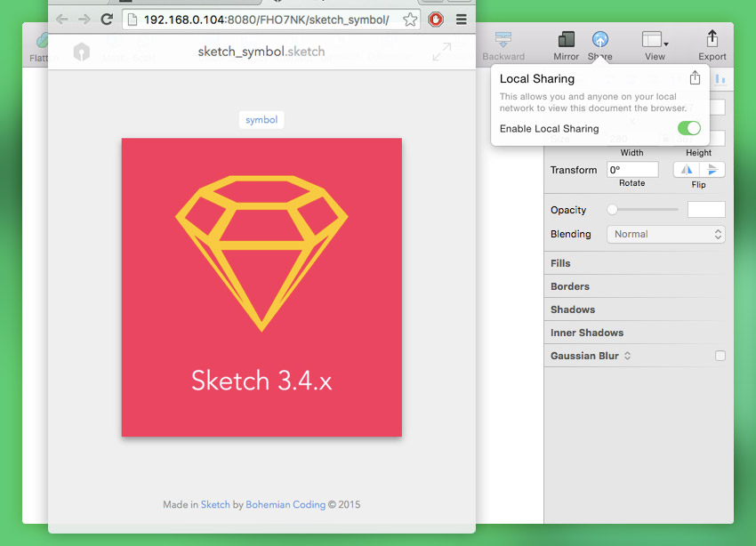This screenshot has width=756, height=546.
Task: Disable the Enable Local Sharing switch
Action: tap(688, 129)
